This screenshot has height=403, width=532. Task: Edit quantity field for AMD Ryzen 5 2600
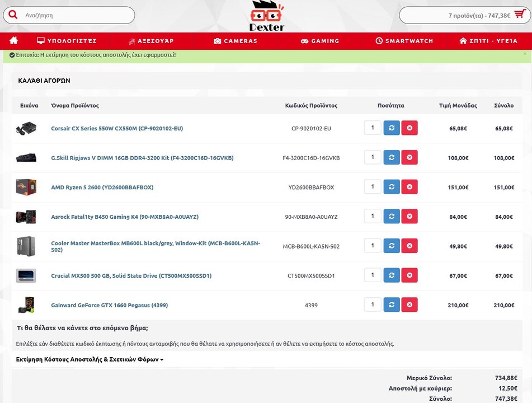pyautogui.click(x=373, y=187)
